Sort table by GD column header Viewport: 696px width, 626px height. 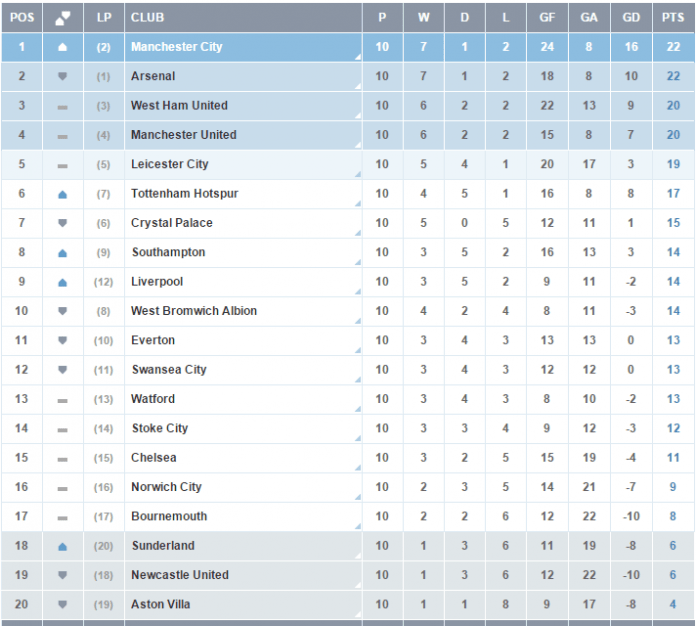(x=631, y=17)
